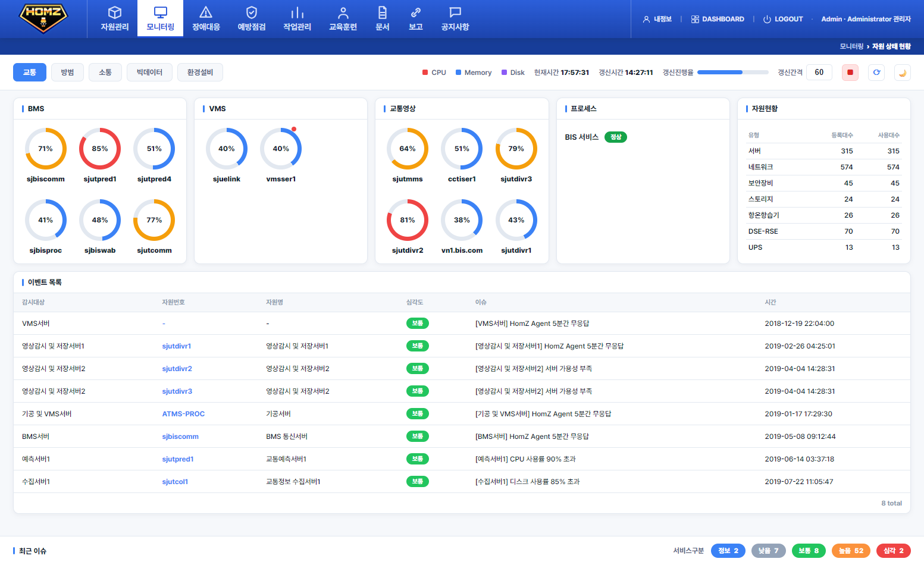Go to DASHBOARD grid icon link
The width and height of the screenshot is (924, 565).
pos(718,19)
